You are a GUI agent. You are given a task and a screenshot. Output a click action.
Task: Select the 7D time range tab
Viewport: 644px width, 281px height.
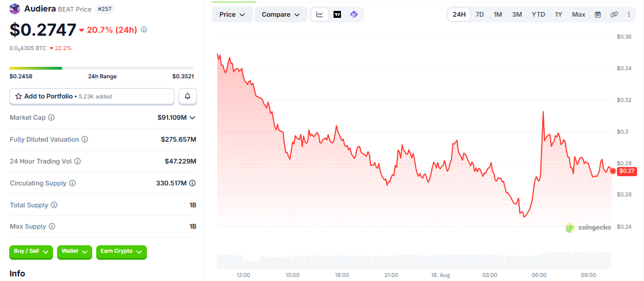(479, 14)
